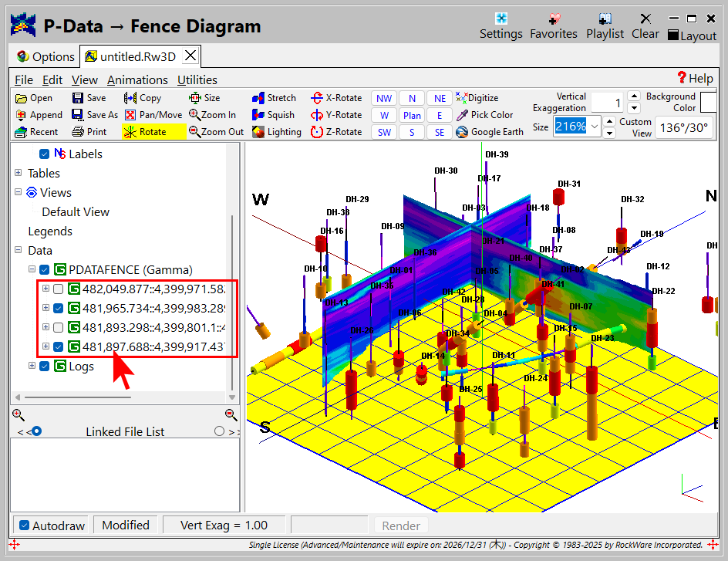Screen dimensions: 728x561
Task: Click the Stretch tool icon
Action: 258,98
